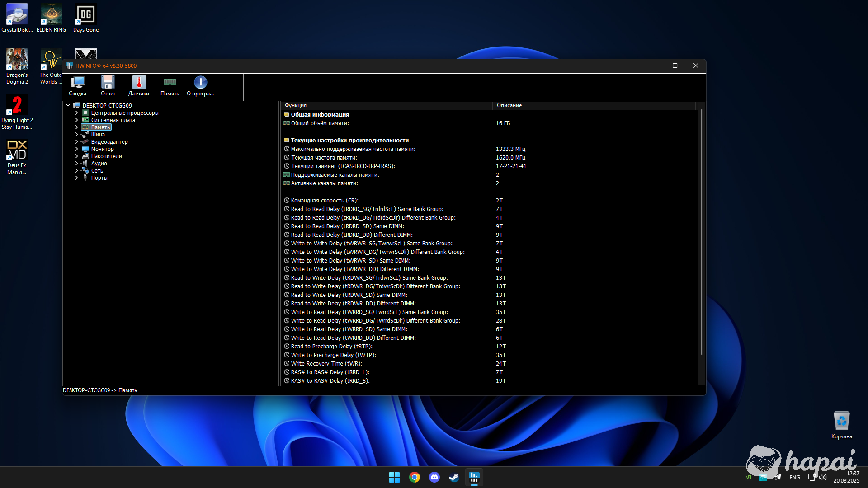Expand the Видеоадаптер tree node
This screenshot has width=868, height=488.
(x=76, y=142)
